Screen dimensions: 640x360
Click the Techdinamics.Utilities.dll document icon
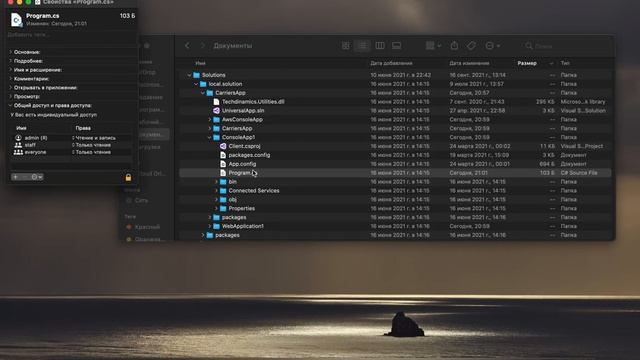click(216, 102)
